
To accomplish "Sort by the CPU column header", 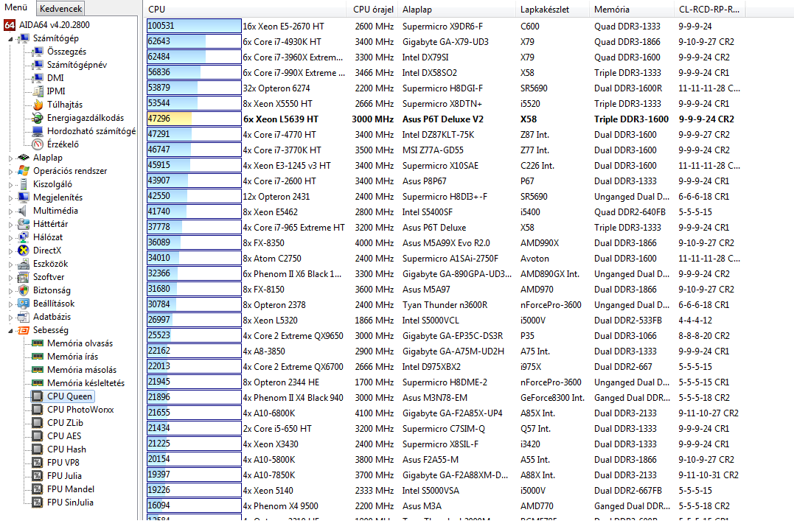I will (245, 9).
